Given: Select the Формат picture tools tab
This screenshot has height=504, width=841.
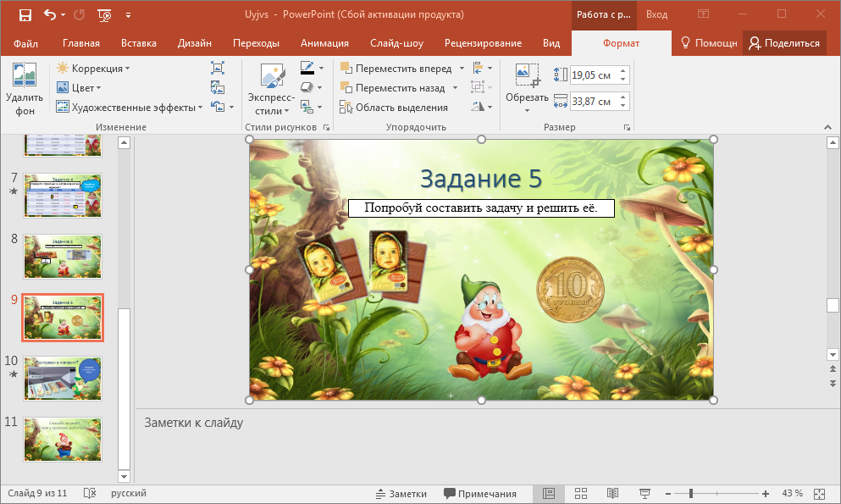Looking at the screenshot, I should click(x=621, y=43).
